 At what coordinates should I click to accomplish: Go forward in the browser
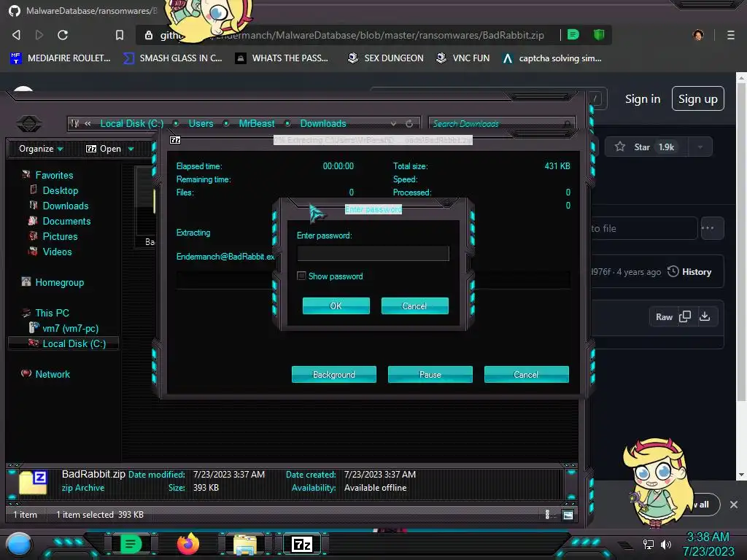[39, 35]
